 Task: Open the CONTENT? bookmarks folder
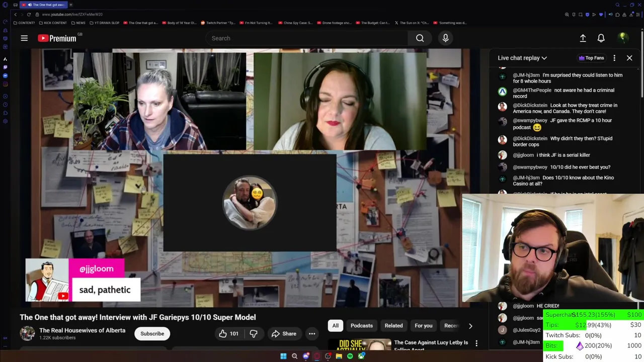[x=24, y=23]
